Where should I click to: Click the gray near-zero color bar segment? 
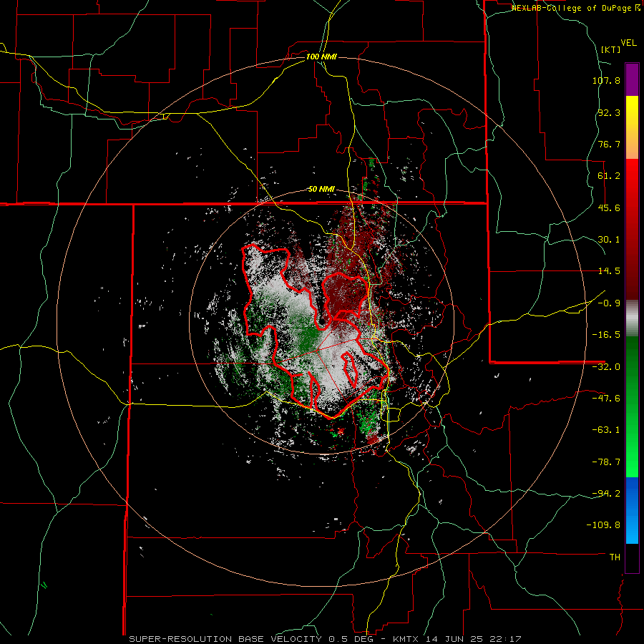(x=632, y=318)
